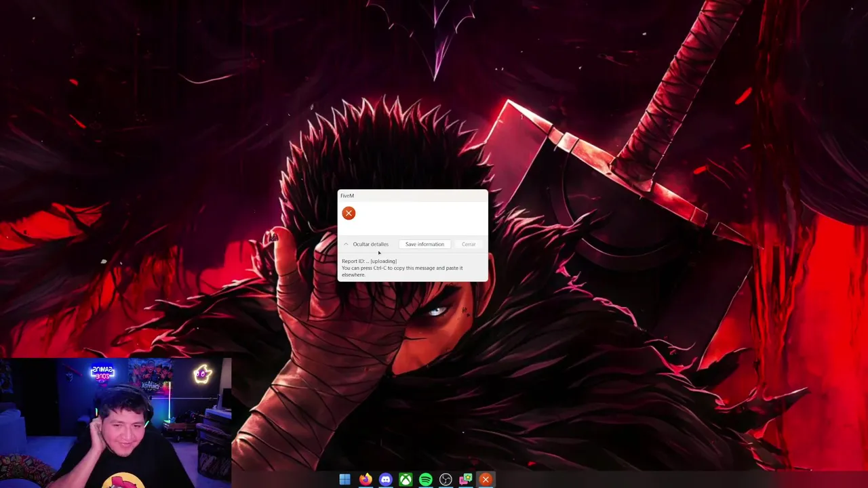Collapse details with Ocultar detalles chevron
Screen dimensions: 868x488
(x=346, y=244)
